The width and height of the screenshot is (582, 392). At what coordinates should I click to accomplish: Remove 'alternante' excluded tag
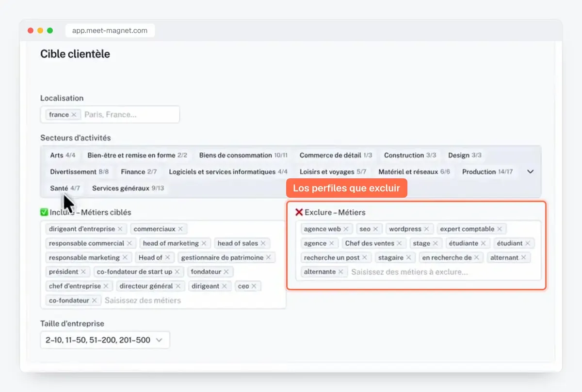340,272
